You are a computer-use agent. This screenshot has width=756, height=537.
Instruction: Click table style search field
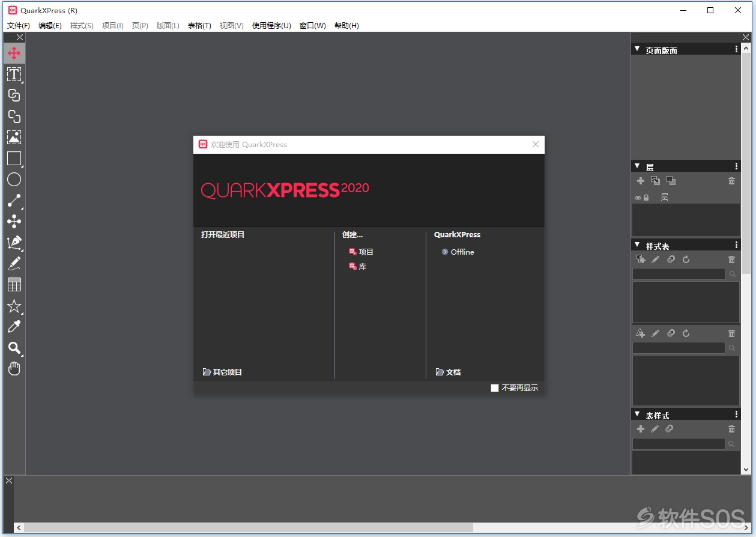[679, 444]
